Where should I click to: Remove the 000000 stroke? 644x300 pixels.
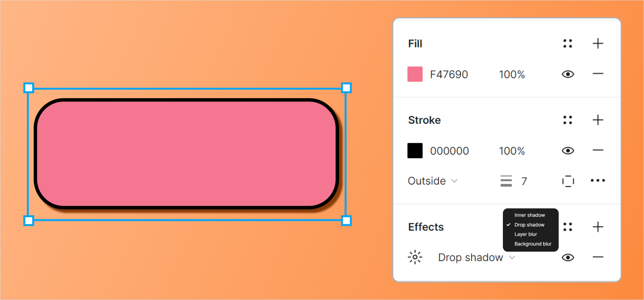click(x=598, y=150)
